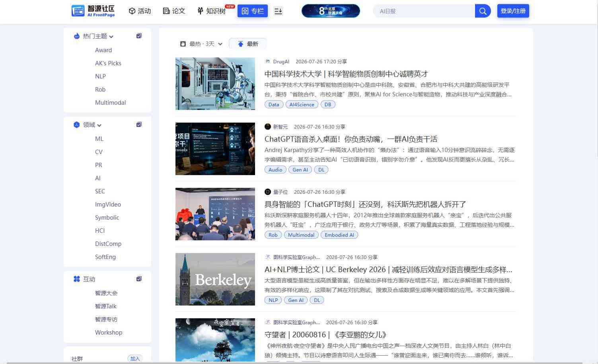Open the ChatGPT语音杀入桌面 article title
598x364 pixels.
pyautogui.click(x=351, y=139)
